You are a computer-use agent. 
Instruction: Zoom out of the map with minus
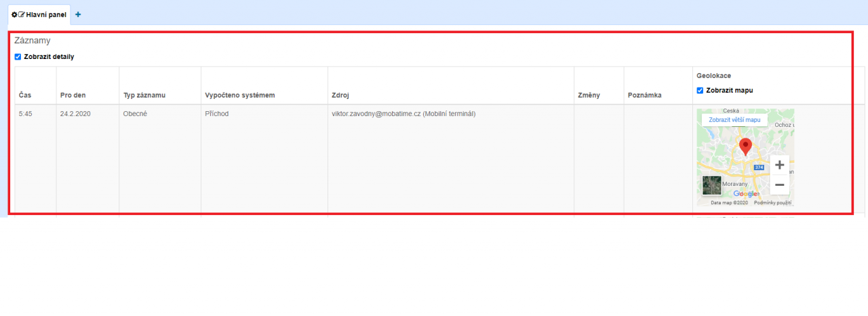pyautogui.click(x=779, y=184)
